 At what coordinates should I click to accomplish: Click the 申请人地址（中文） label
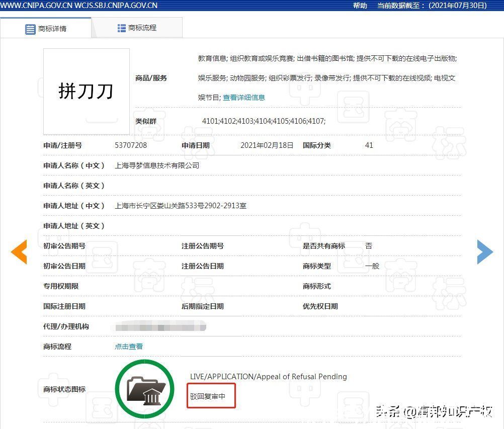[74, 206]
